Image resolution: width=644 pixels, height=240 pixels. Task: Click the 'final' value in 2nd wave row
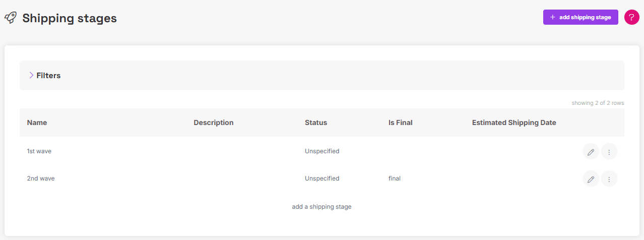click(x=394, y=178)
